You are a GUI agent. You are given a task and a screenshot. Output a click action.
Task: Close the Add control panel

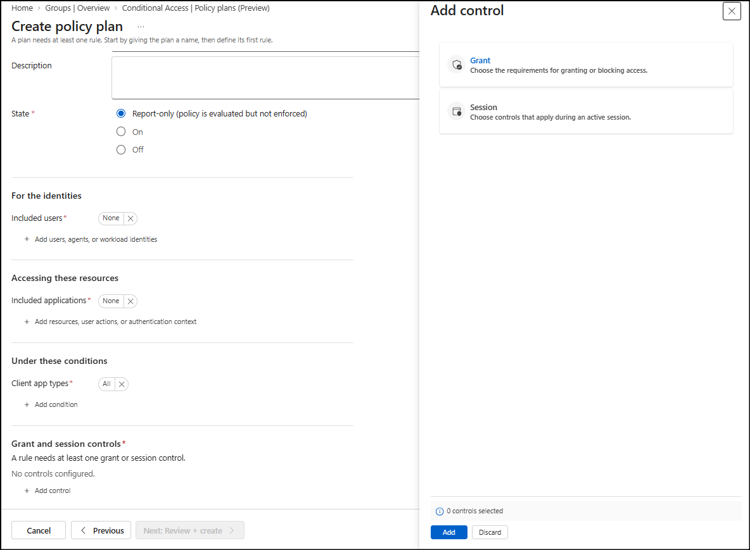coord(731,11)
